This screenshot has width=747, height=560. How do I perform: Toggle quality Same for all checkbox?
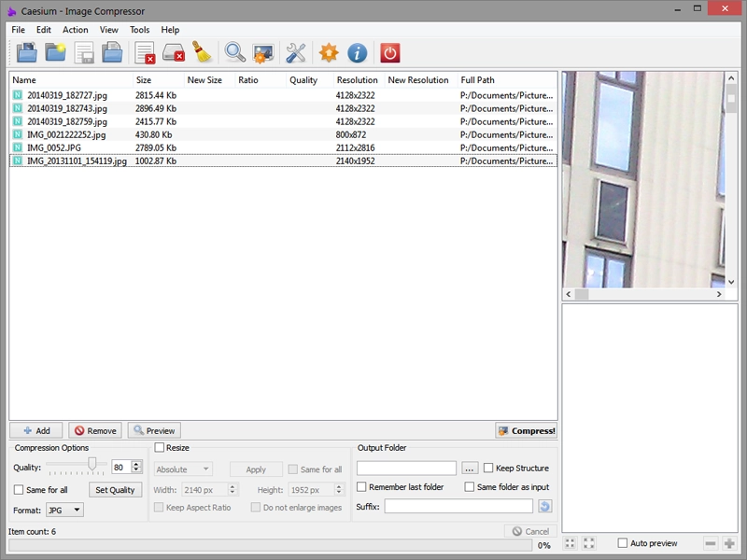(x=19, y=489)
